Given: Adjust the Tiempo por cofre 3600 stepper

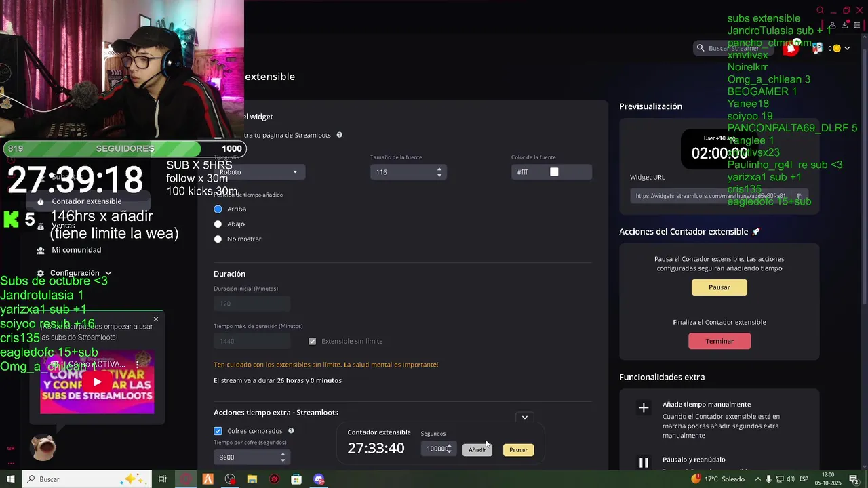Looking at the screenshot, I should point(283,457).
